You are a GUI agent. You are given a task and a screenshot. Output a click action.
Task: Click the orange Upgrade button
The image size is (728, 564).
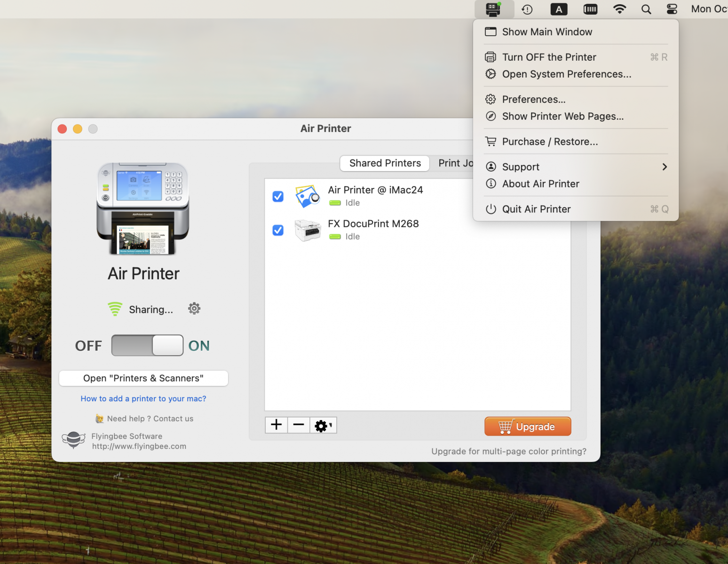(x=528, y=426)
